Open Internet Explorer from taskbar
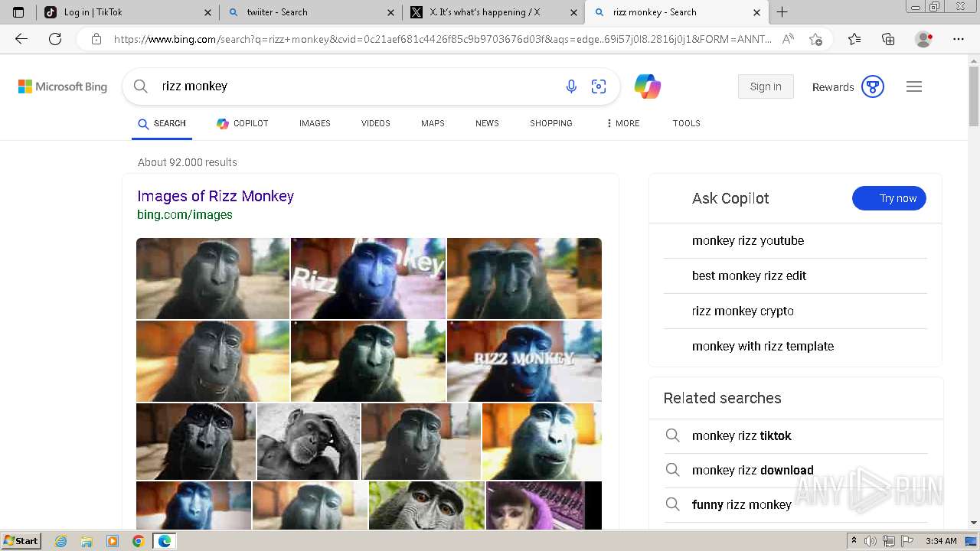 click(60, 541)
